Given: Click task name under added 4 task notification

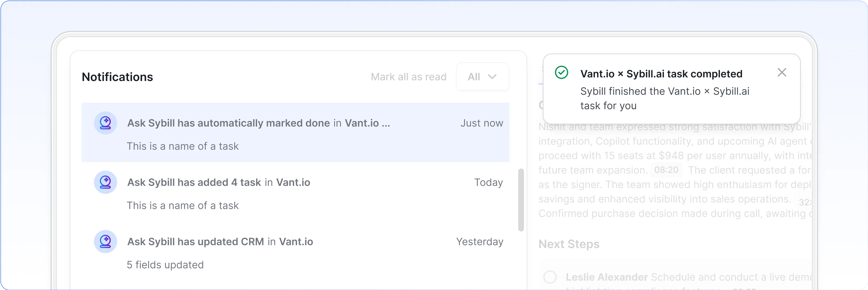Looking at the screenshot, I should pyautogui.click(x=183, y=205).
